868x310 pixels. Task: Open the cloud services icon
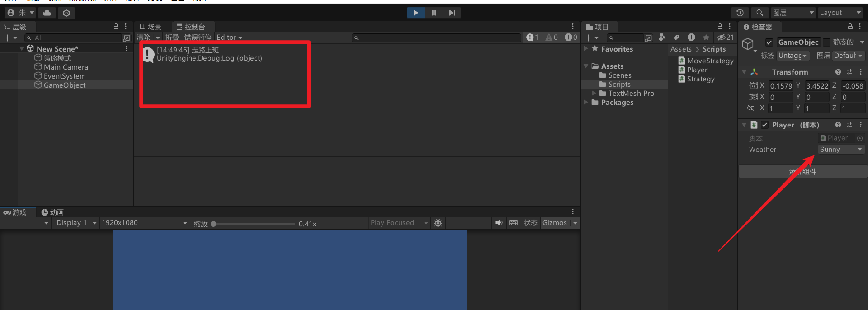[47, 13]
